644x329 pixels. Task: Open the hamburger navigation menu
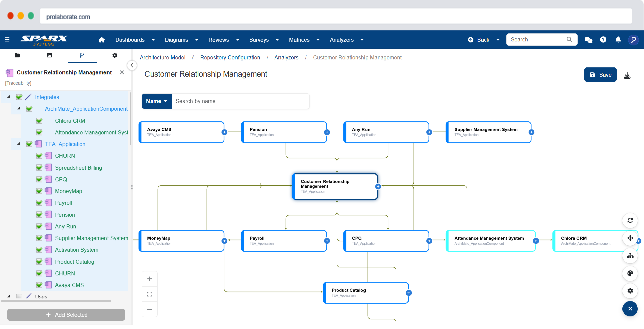click(x=7, y=40)
